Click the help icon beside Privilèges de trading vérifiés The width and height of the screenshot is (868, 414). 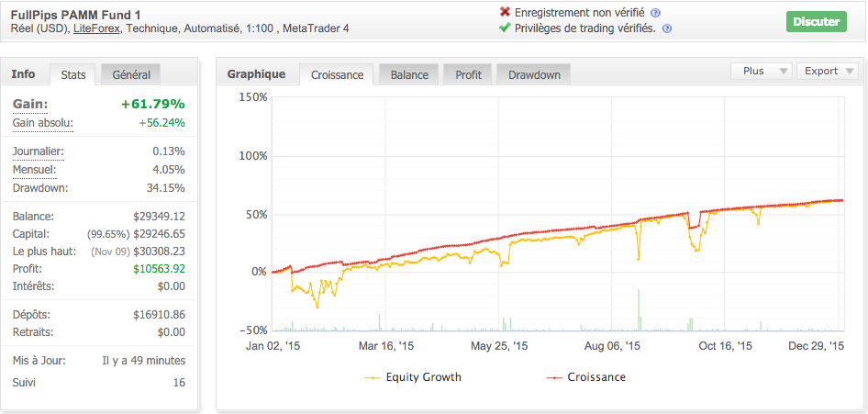[667, 28]
